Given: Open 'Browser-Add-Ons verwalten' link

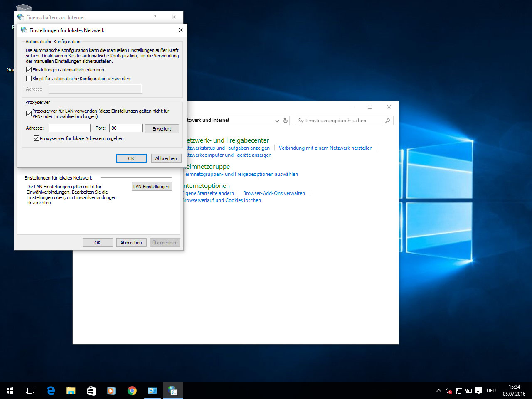Looking at the screenshot, I should [274, 193].
